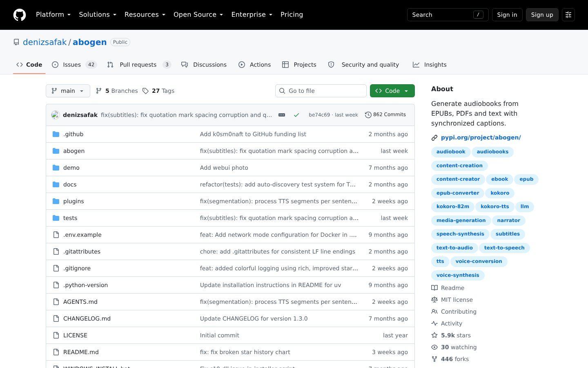Click the demo folder icon
588x368 pixels.
(56, 168)
